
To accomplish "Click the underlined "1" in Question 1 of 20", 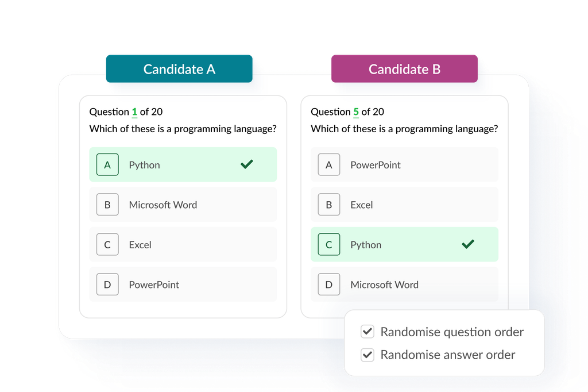I will tap(134, 112).
